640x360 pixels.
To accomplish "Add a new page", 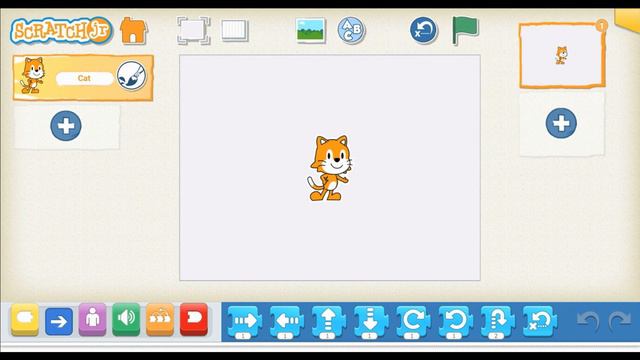I will point(561,123).
